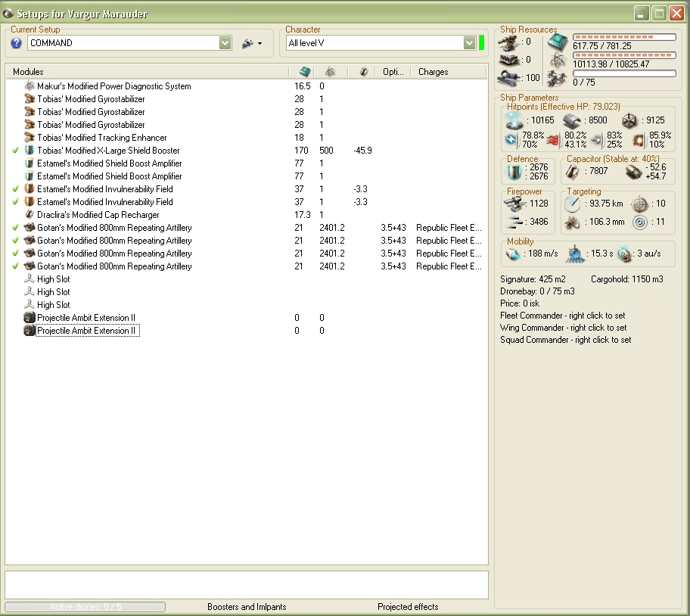This screenshot has width=690, height=616.
Task: Click the warp speed icon showing 3 au/s
Action: [624, 254]
